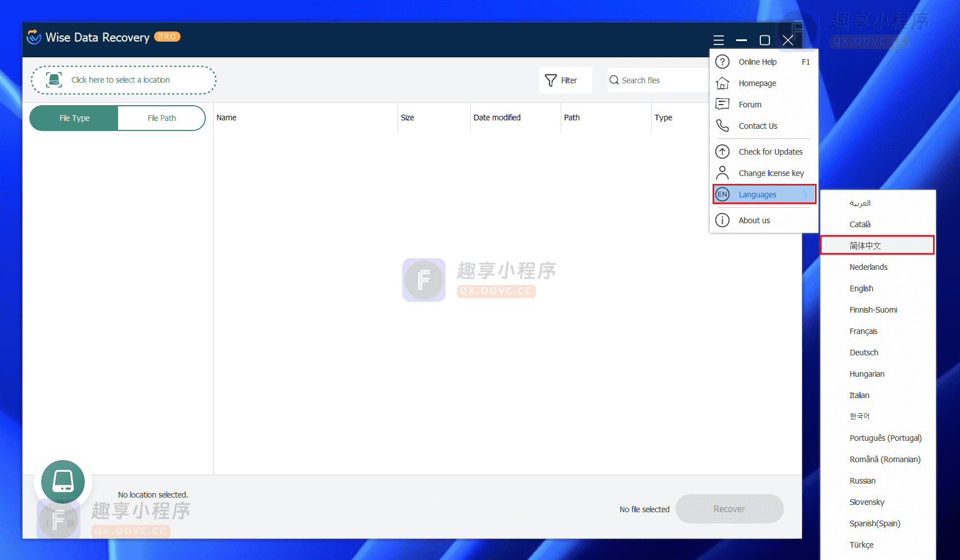Click the Search files input field
The height and width of the screenshot is (560, 960).
point(658,80)
